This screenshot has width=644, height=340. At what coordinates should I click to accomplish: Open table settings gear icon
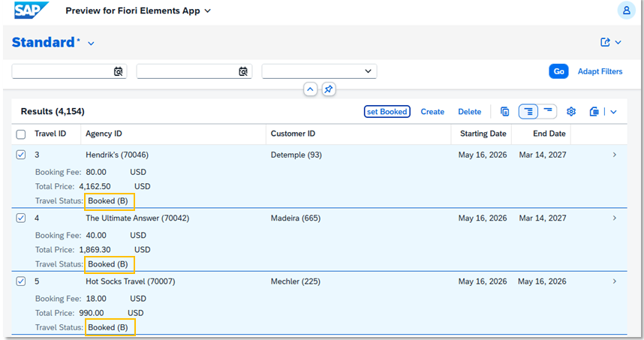point(571,111)
